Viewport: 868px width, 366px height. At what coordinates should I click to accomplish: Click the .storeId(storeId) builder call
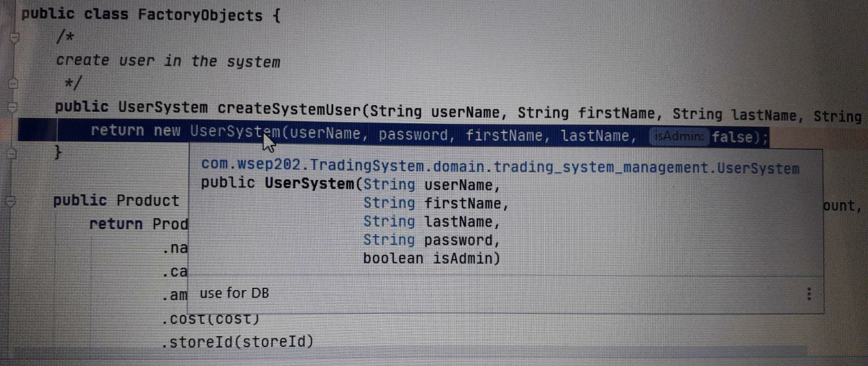tap(238, 342)
